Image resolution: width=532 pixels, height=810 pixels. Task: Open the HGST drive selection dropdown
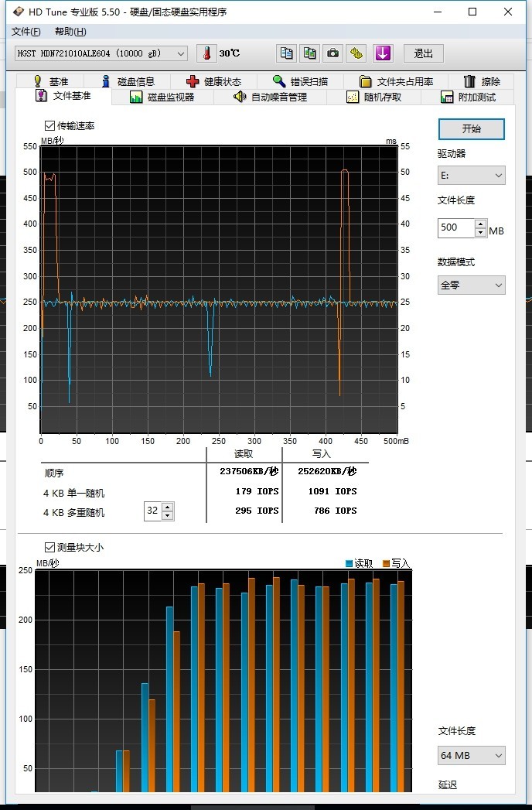181,53
